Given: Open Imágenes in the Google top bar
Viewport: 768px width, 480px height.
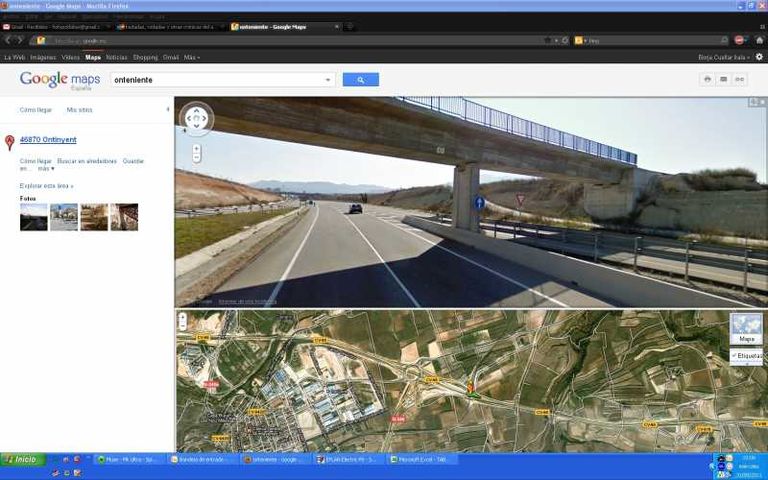Looking at the screenshot, I should [43, 57].
